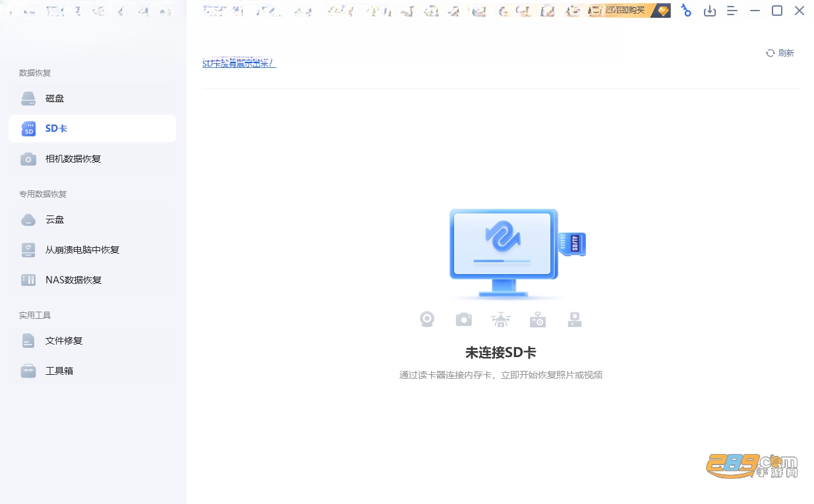
Task: Click the key activation icon in title bar
Action: (x=686, y=11)
